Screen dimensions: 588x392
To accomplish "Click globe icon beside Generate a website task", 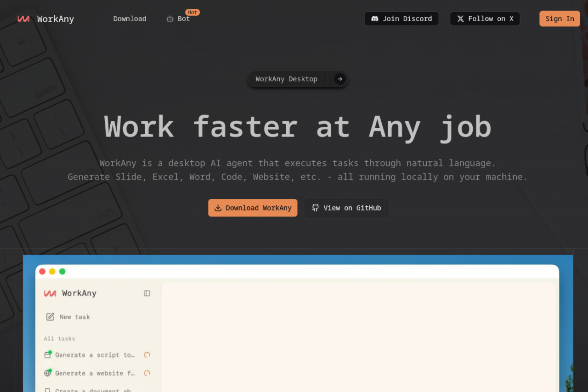I will tap(47, 373).
